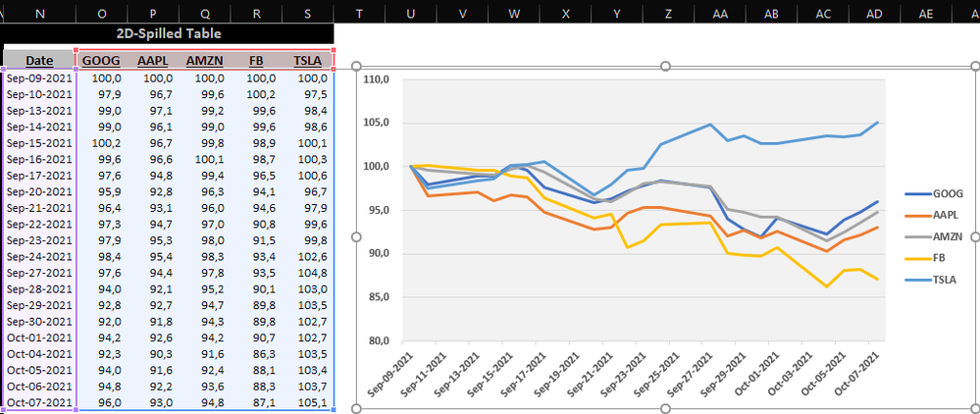This screenshot has width=980, height=414.
Task: Select the AAPL header cell
Action: coord(152,61)
